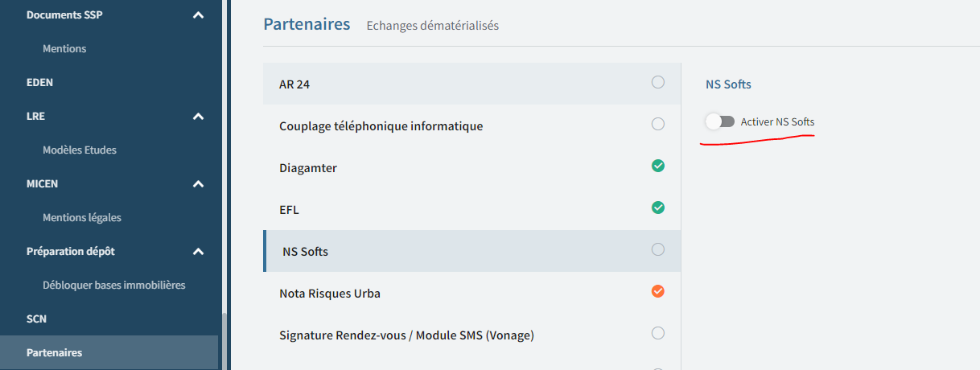Open Mentions légales under MICEN
The width and height of the screenshot is (980, 370).
point(82,217)
